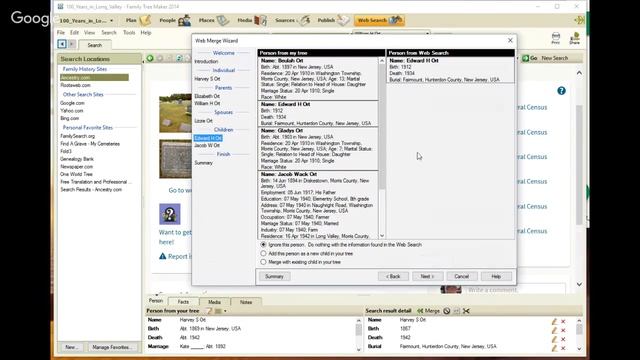This screenshot has width=640, height=360.
Task: Open dropdown arrow beside Person from your tree
Action: pos(225,311)
